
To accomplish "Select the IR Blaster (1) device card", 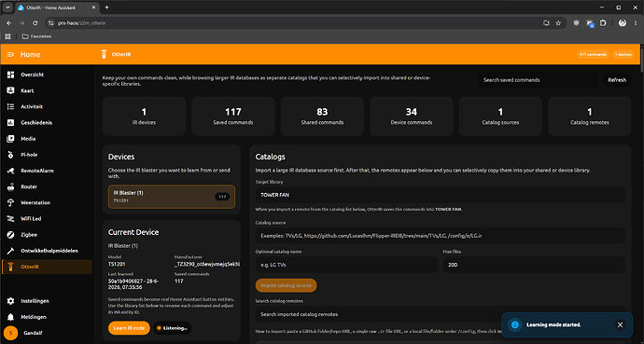I will click(172, 197).
